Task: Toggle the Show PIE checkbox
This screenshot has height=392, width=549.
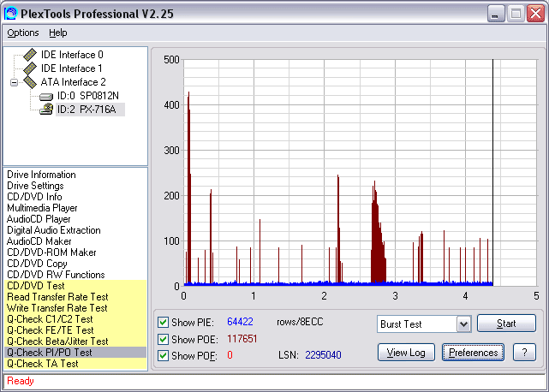Action: tap(163, 322)
